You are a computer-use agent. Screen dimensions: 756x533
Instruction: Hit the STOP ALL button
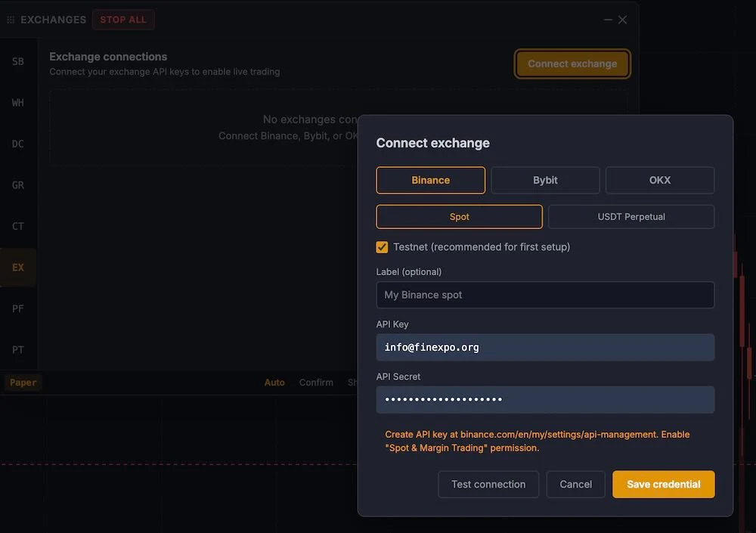123,20
